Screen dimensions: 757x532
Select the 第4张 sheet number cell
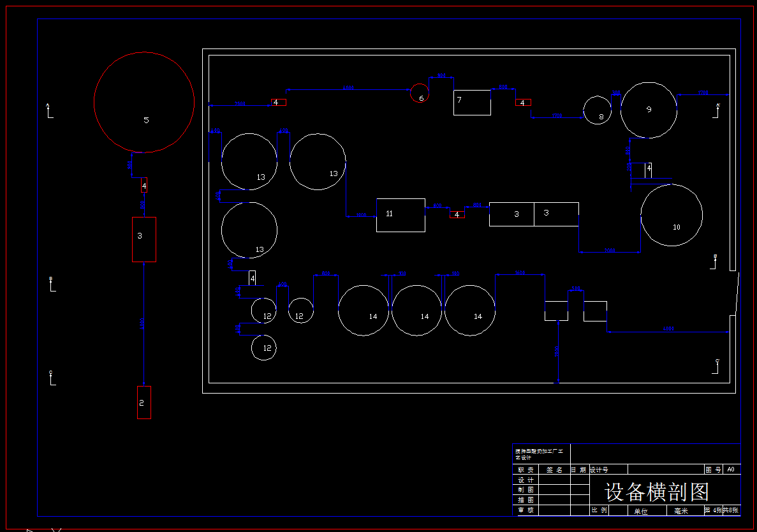pos(714,510)
